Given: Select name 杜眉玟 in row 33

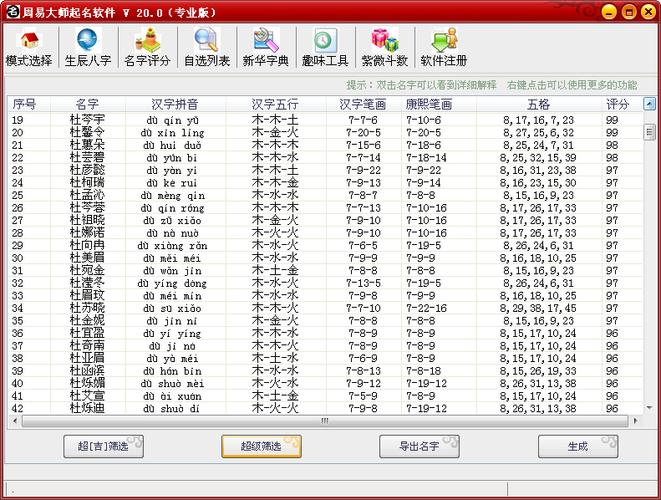Looking at the screenshot, I should click(x=87, y=296).
